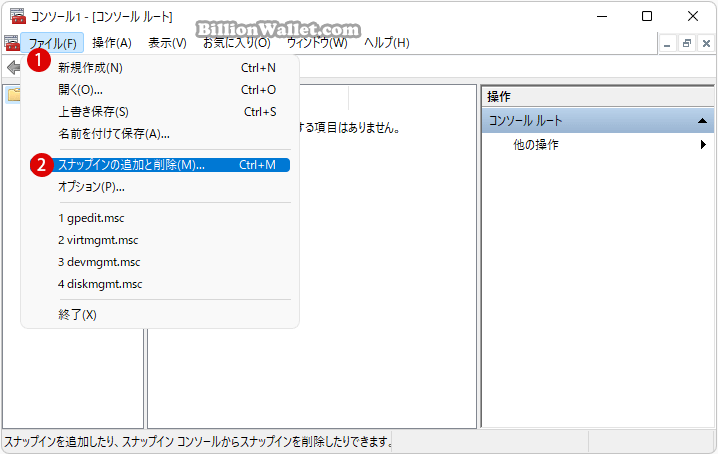The height and width of the screenshot is (454, 718).
Task: Open the ウィンドウ(W) menu
Action: (x=317, y=43)
